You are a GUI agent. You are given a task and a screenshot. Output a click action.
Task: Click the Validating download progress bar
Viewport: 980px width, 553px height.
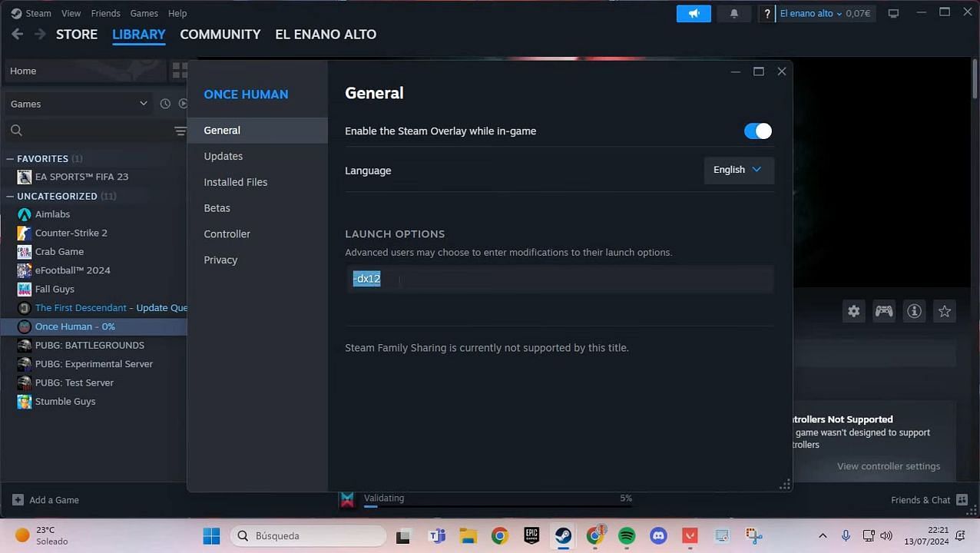(x=498, y=506)
